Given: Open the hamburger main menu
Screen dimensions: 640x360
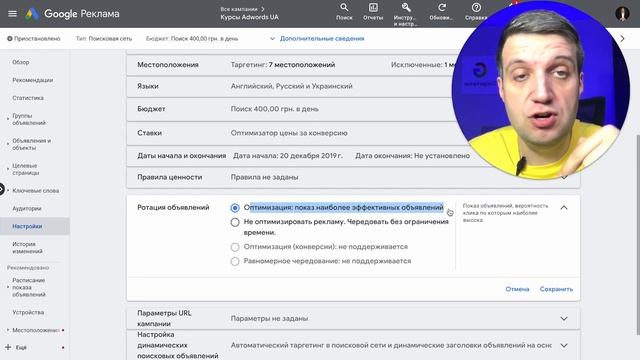Looking at the screenshot, I should click(x=12, y=13).
